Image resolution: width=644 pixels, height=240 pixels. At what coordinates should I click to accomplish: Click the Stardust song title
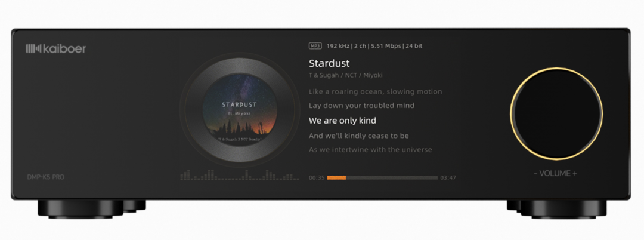(x=329, y=63)
